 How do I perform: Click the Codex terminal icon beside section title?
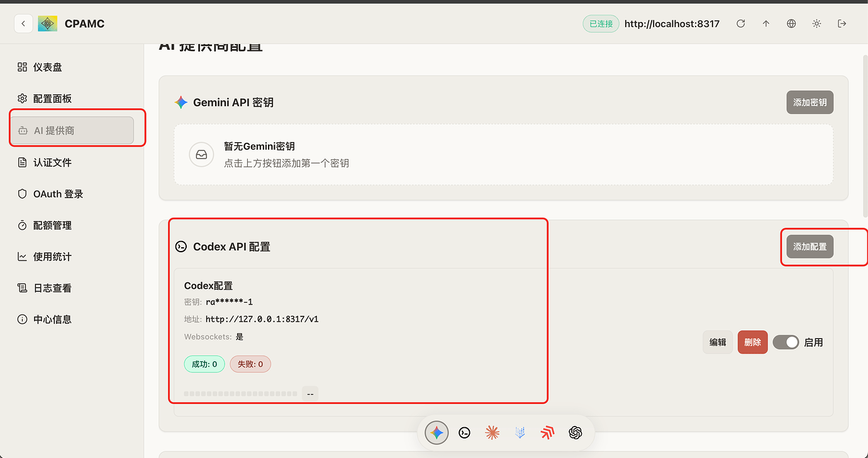(x=181, y=247)
